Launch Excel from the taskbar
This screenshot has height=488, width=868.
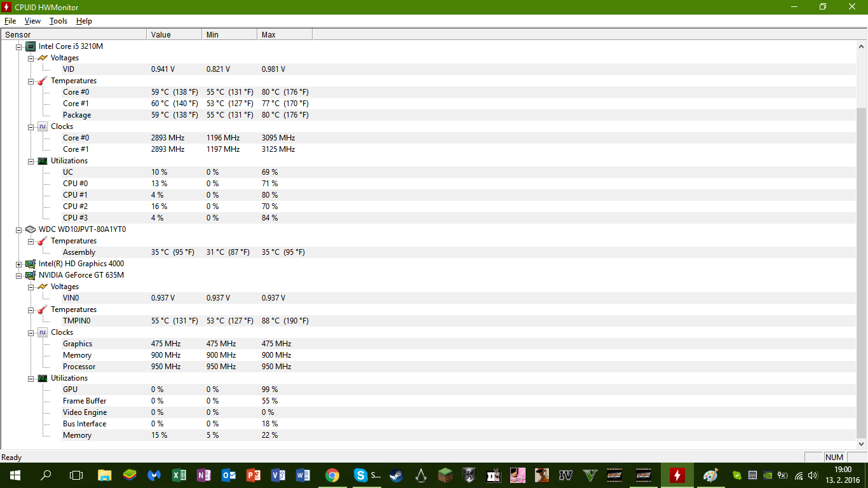pyautogui.click(x=179, y=475)
